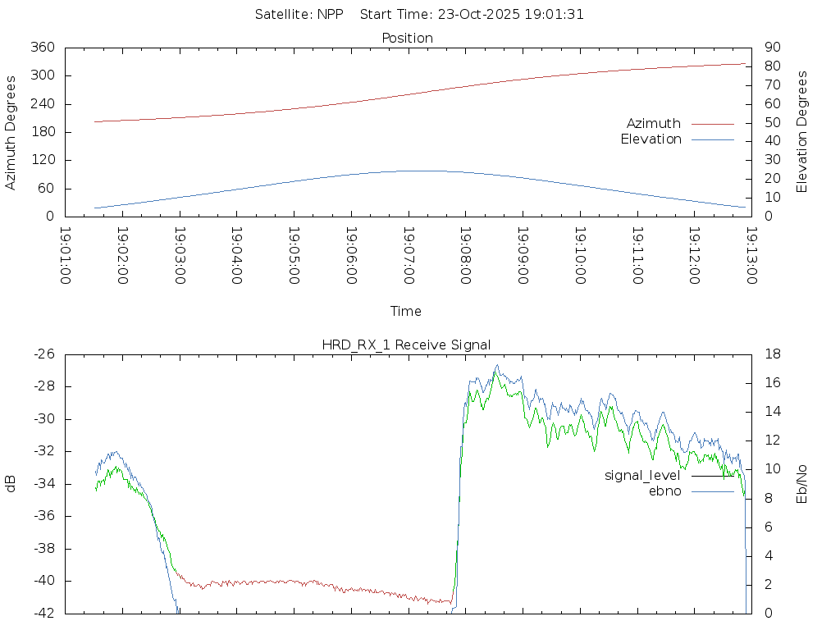Click the Azimuth Degrees axis label
The width and height of the screenshot is (840, 630).
coord(11,132)
